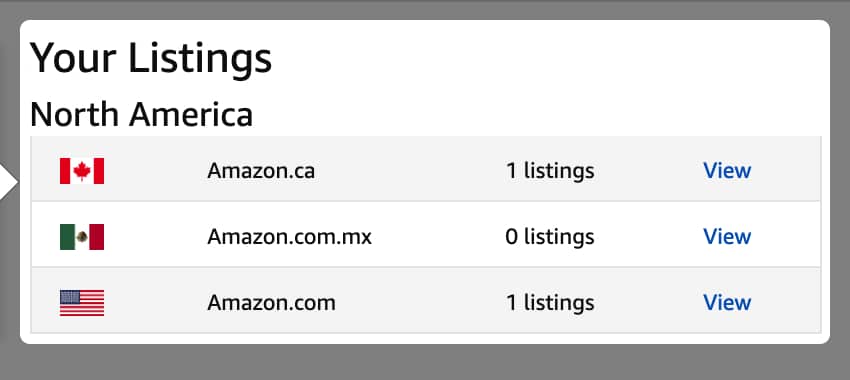Image resolution: width=850 pixels, height=380 pixels.
Task: Click the Mexican flag icon
Action: pyautogui.click(x=82, y=237)
